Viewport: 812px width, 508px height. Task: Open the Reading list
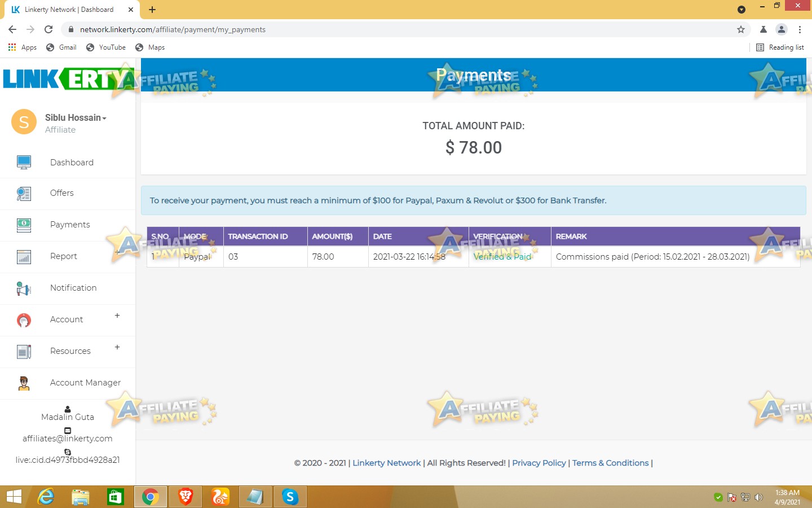pos(780,47)
